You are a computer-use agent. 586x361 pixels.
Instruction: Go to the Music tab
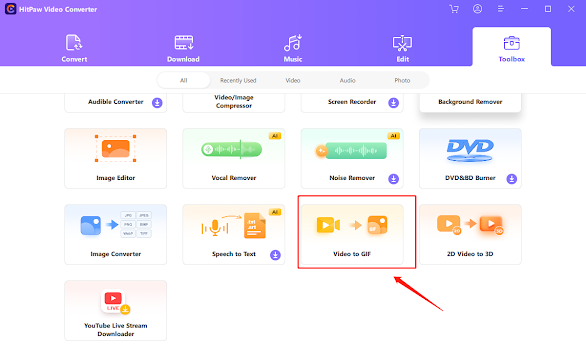pos(293,48)
